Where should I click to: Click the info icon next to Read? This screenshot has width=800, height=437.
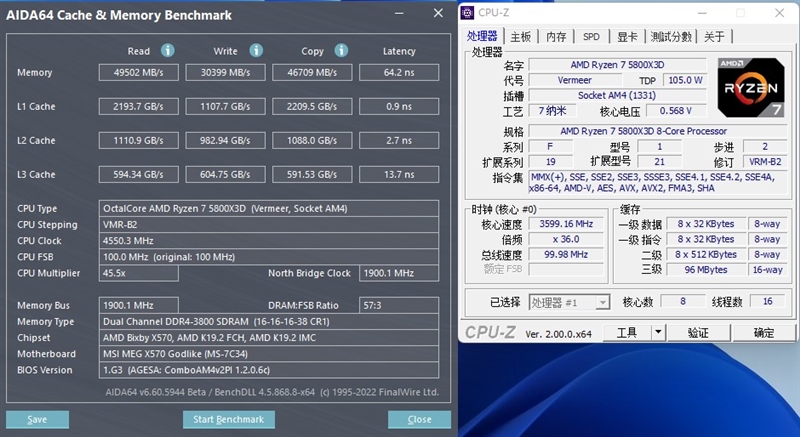[x=167, y=50]
